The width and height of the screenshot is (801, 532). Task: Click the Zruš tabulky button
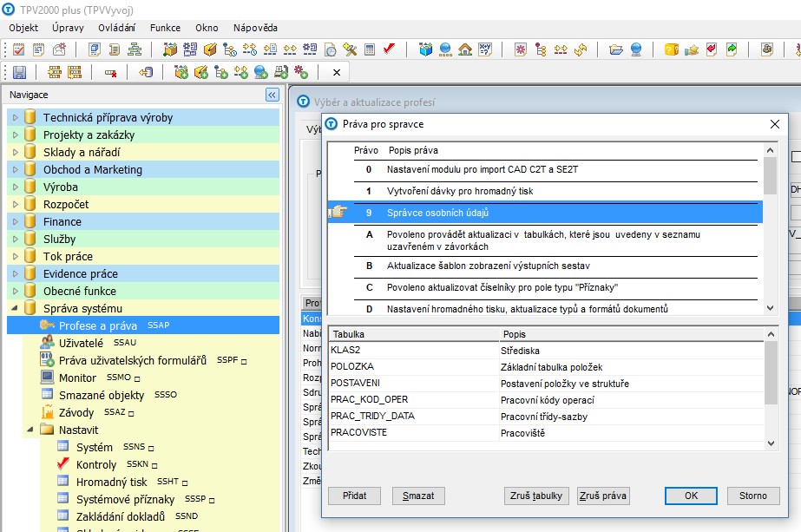[536, 496]
